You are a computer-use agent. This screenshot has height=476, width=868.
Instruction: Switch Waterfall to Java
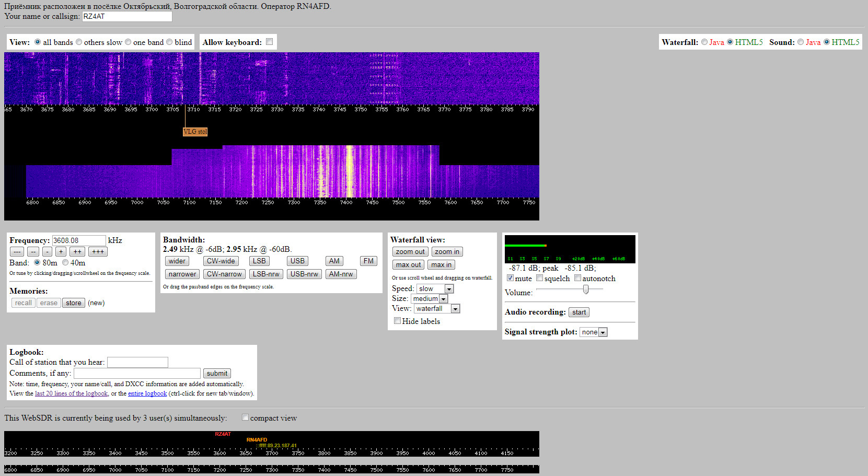(x=704, y=42)
